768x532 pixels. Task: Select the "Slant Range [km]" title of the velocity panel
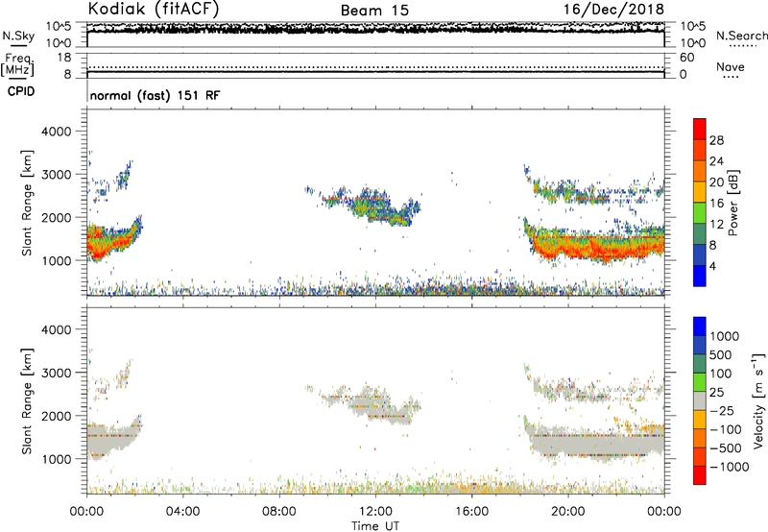(27, 400)
